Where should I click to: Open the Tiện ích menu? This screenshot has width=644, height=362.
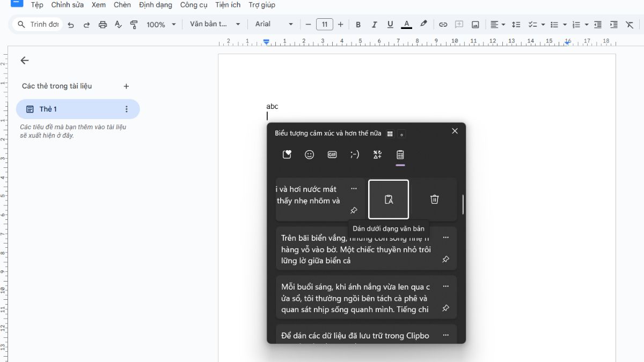[x=228, y=5]
